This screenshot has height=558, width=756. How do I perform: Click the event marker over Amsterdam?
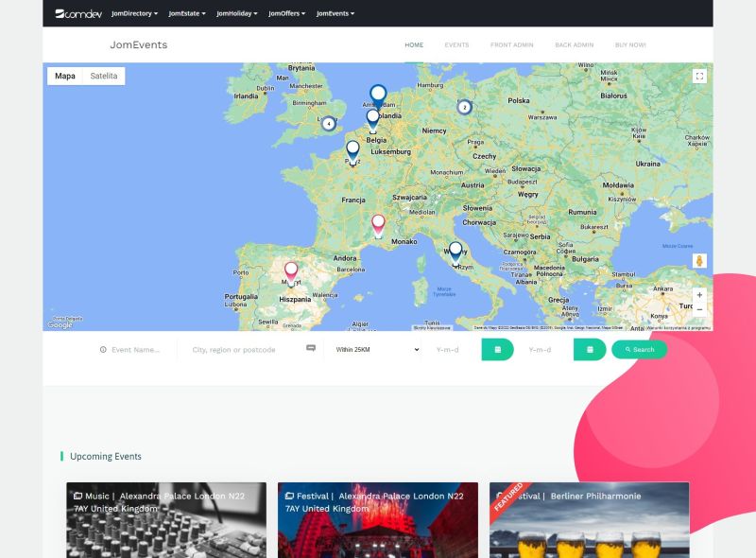pos(377,91)
